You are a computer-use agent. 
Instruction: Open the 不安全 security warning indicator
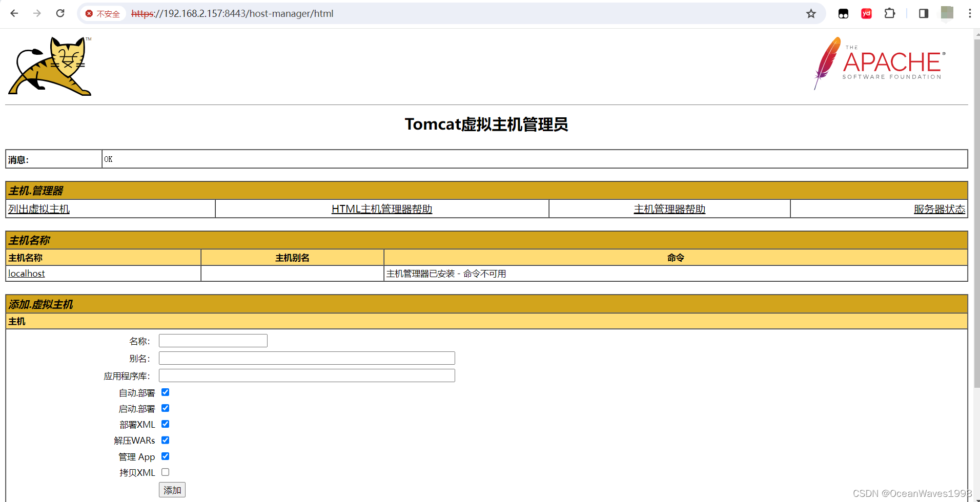point(103,14)
